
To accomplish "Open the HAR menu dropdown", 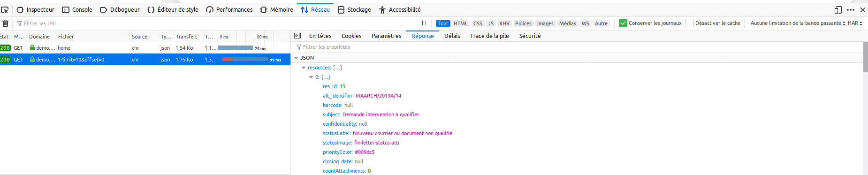I will point(855,23).
